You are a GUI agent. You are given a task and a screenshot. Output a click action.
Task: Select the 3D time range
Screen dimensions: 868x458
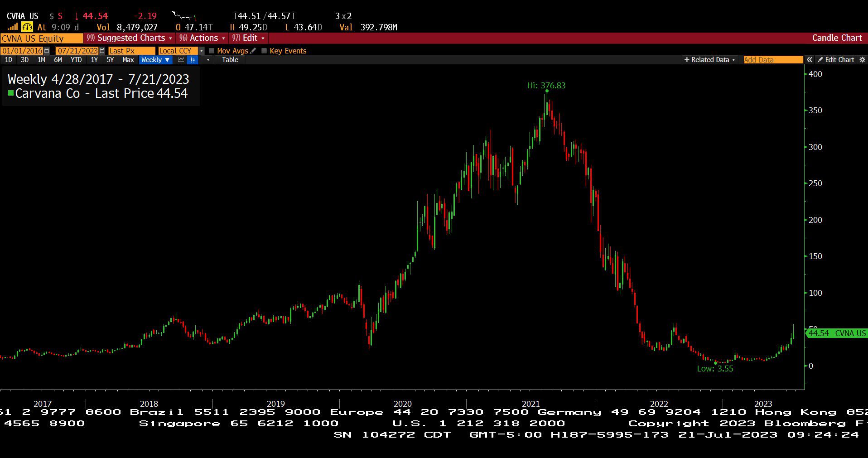pos(24,60)
